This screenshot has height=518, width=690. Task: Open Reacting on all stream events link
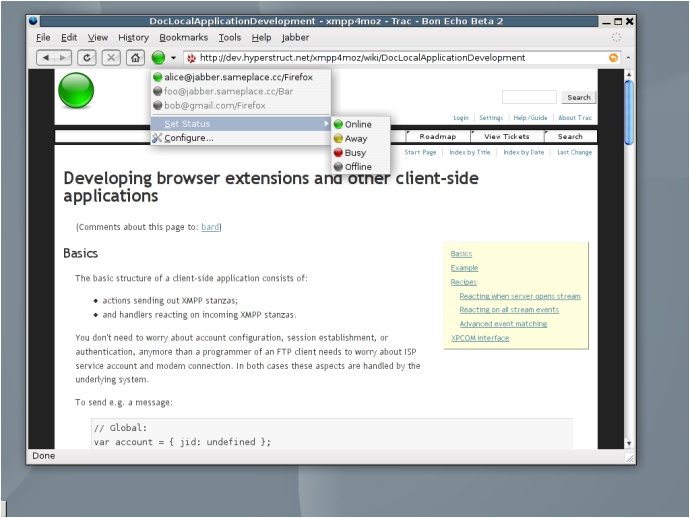509,310
